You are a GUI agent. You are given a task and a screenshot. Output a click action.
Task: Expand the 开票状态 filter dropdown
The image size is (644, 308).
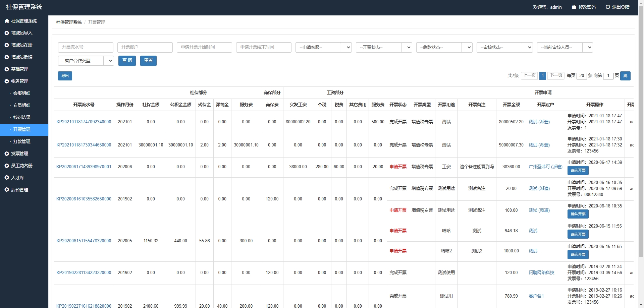[383, 48]
